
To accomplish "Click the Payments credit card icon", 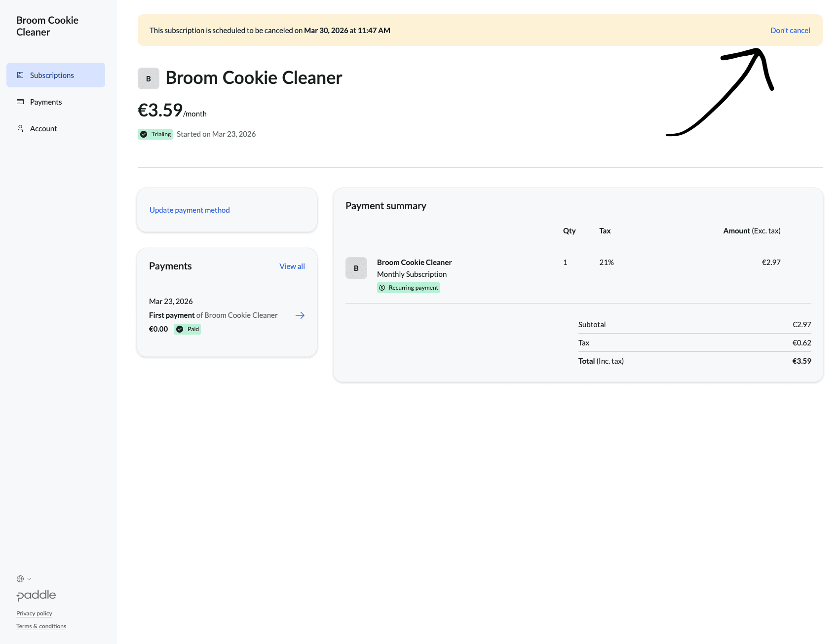I will 20,102.
